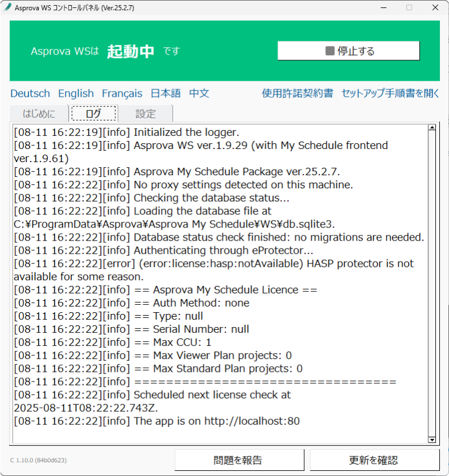Click '== Asprova My Schedule Licence ==' line
The height and width of the screenshot is (476, 449).
[165, 290]
